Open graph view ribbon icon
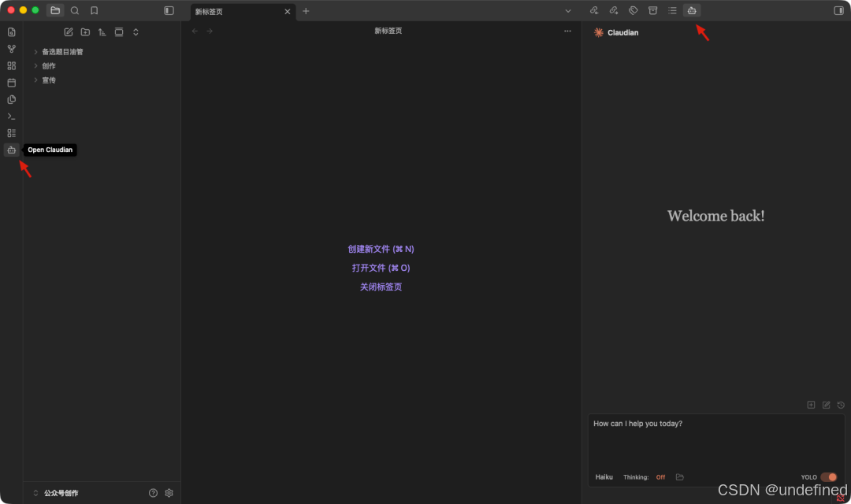 point(11,49)
